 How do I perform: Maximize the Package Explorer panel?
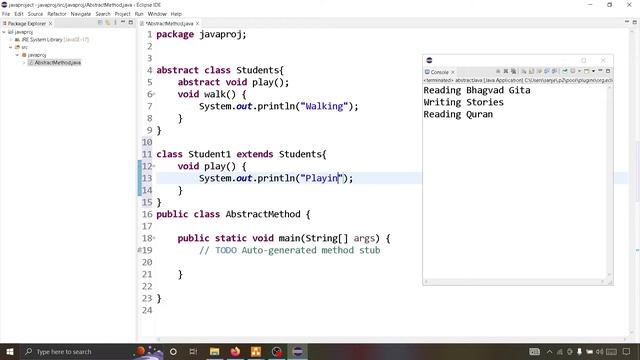[x=131, y=22]
